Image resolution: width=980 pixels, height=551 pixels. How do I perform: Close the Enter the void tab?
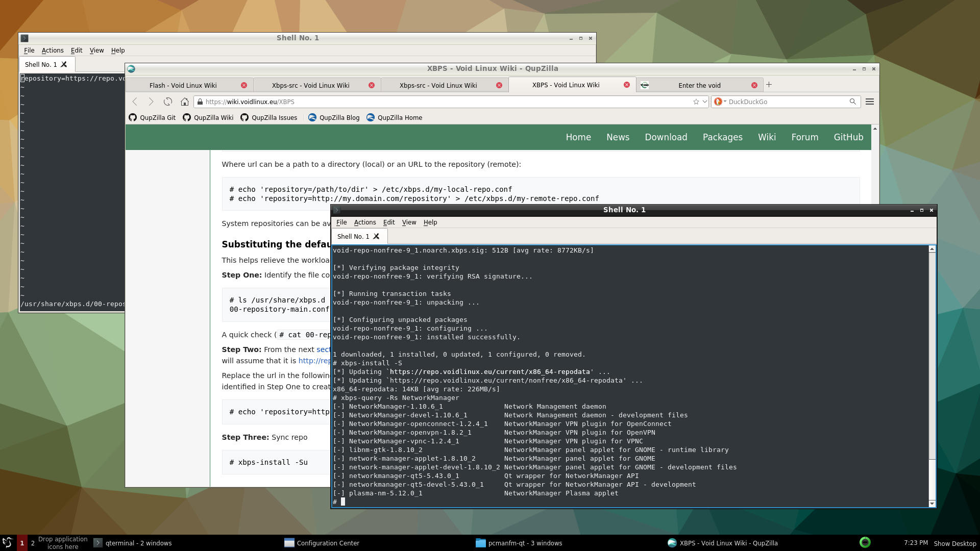point(754,85)
